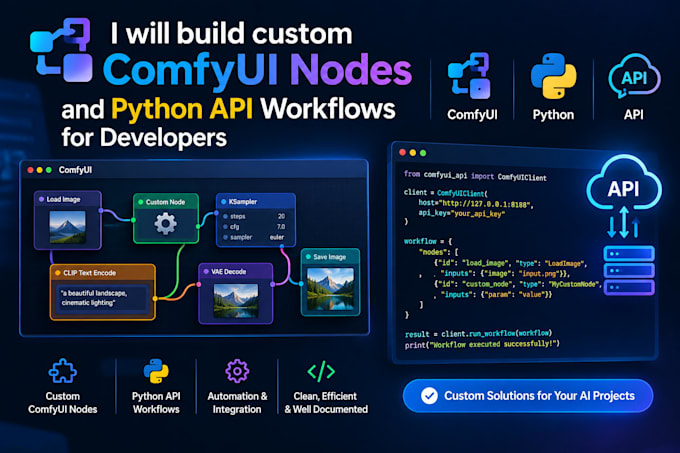Click the mountain thumbnail in VAE Decode node
680x453 pixels.
[235, 300]
